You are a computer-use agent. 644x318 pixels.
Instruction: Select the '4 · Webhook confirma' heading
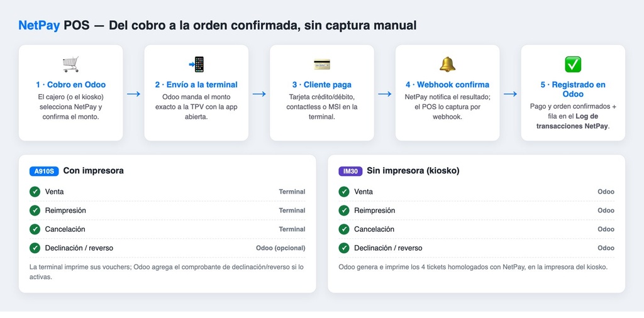pos(448,85)
